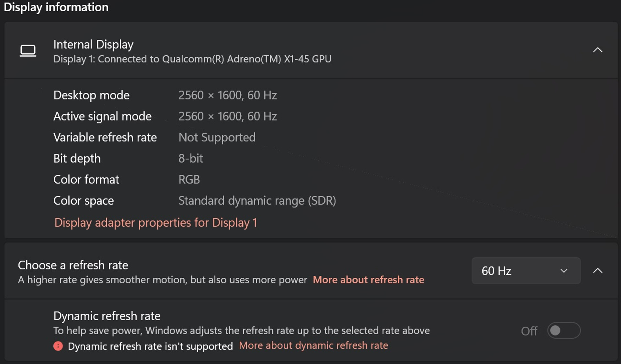Image resolution: width=621 pixels, height=364 pixels.
Task: Click the Display information header
Action: coord(56,7)
